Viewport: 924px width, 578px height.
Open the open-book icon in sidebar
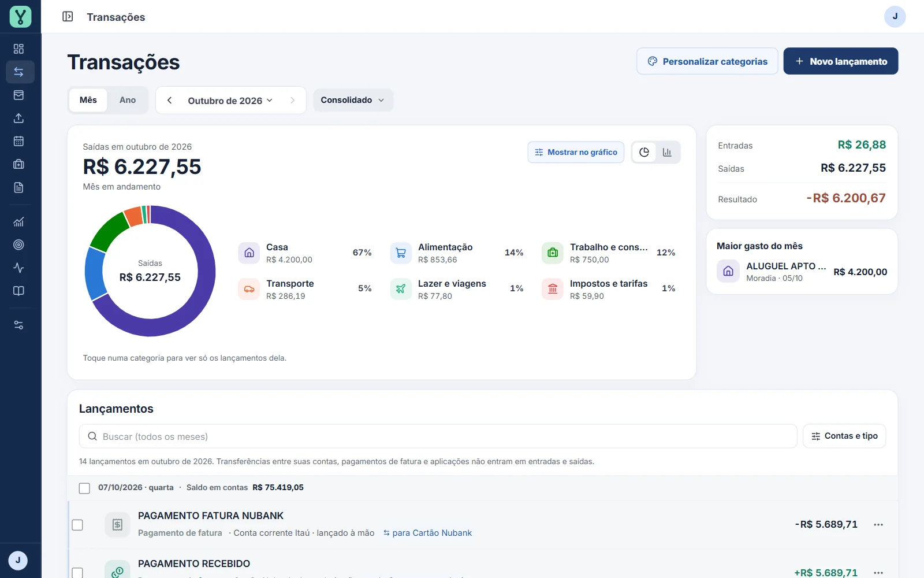pos(18,291)
